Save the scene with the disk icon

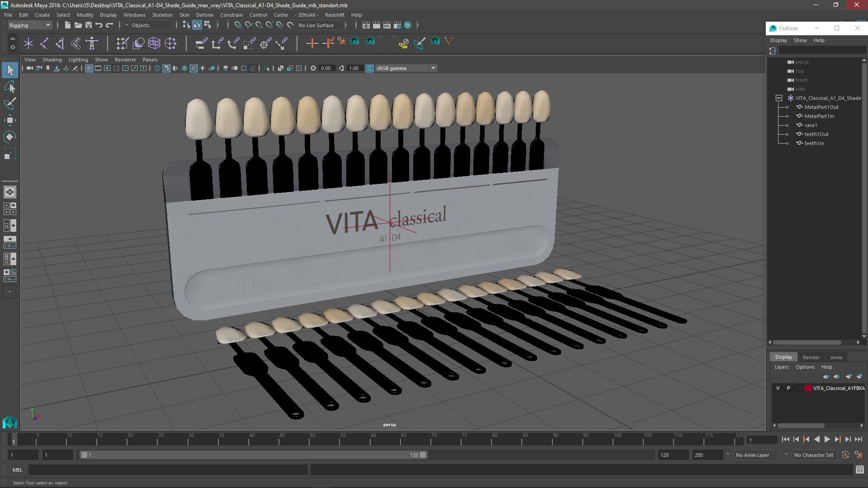coord(88,25)
